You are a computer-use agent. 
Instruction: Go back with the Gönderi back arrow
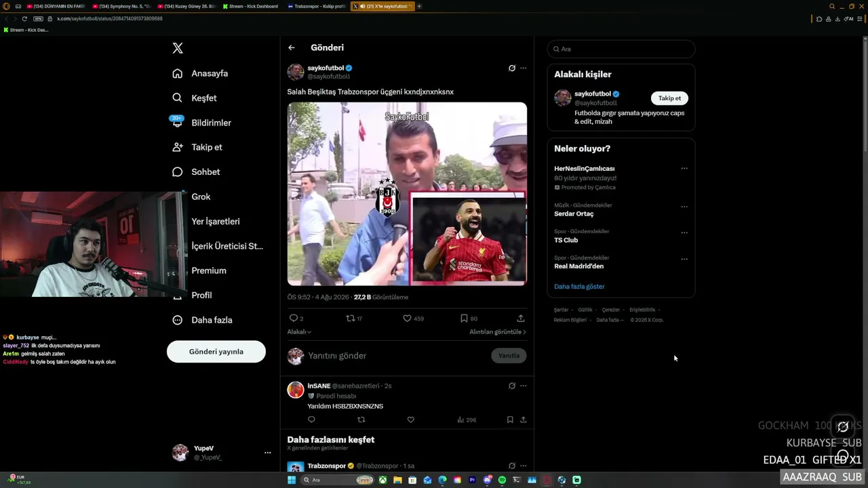tap(292, 47)
